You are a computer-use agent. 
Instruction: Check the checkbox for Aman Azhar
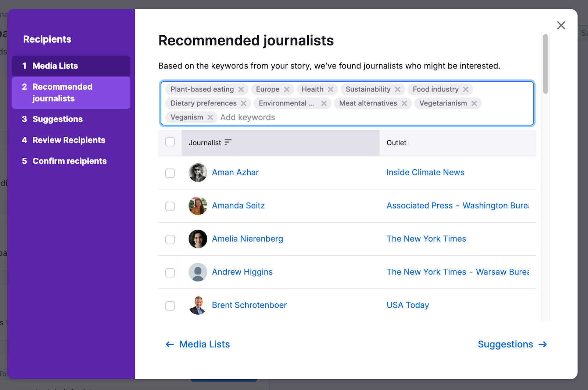(x=170, y=173)
